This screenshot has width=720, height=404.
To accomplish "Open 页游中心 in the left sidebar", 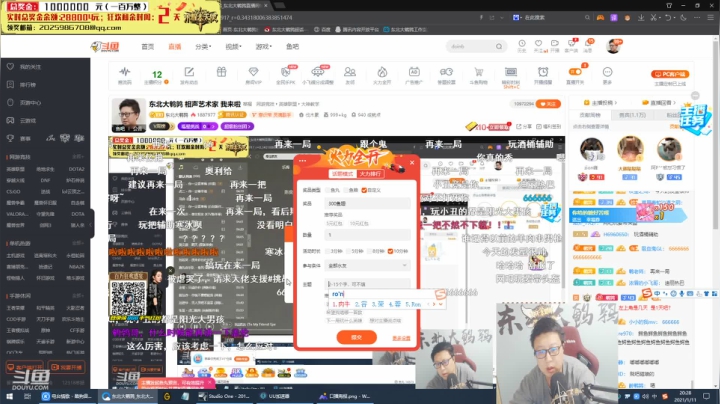I will [30, 102].
